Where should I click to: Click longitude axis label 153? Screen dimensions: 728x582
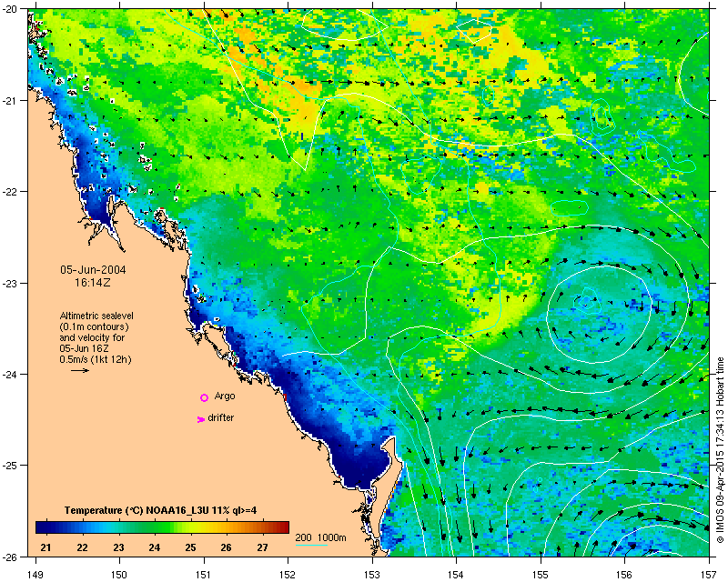(372, 575)
